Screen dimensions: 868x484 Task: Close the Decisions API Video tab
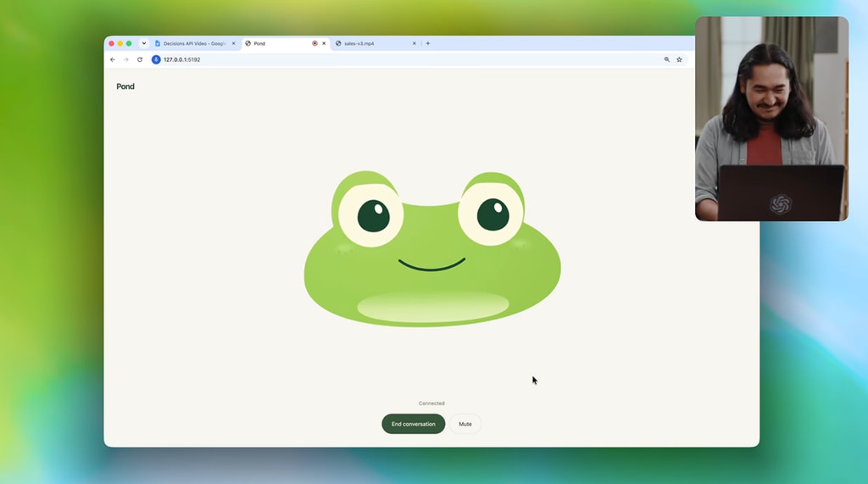pos(234,43)
